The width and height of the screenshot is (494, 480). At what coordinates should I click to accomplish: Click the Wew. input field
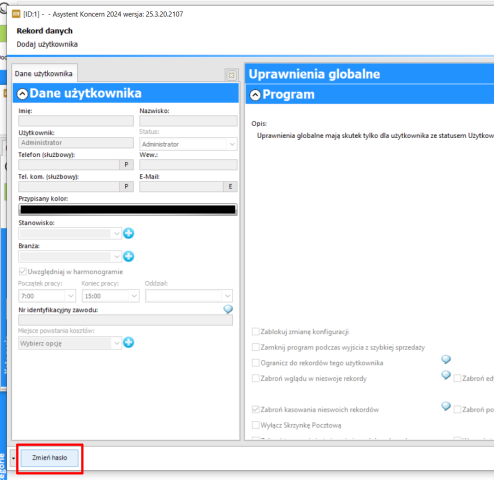[x=188, y=164]
